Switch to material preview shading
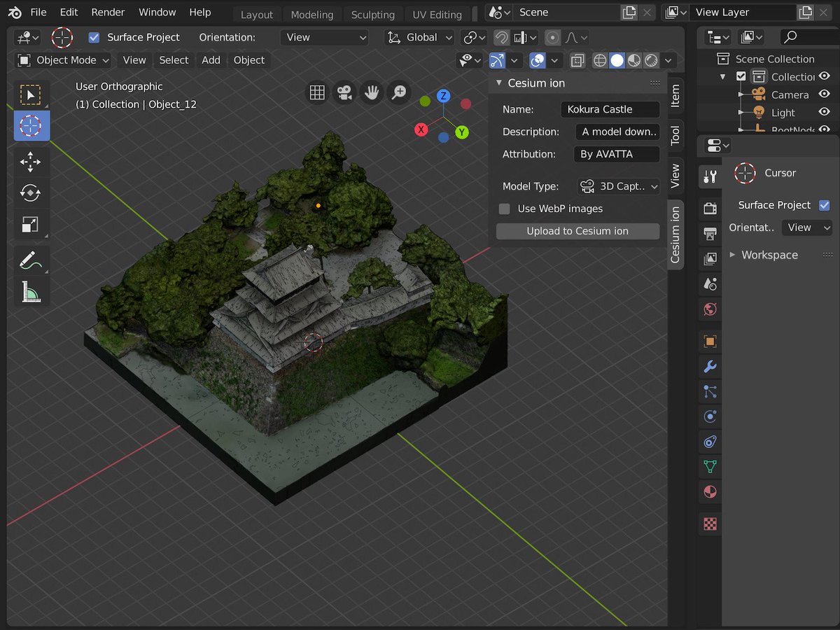Screen dimensions: 840x630 pos(633,61)
